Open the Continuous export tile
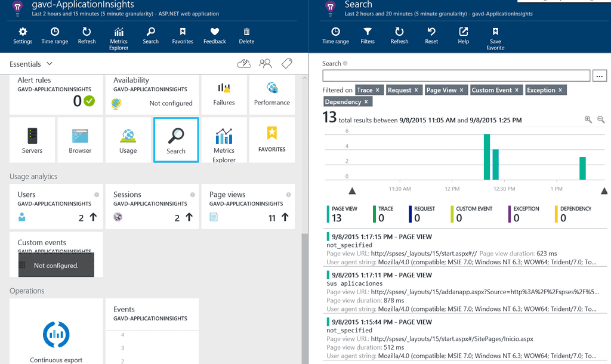Image resolution: width=611 pixels, height=364 pixels. tap(56, 331)
